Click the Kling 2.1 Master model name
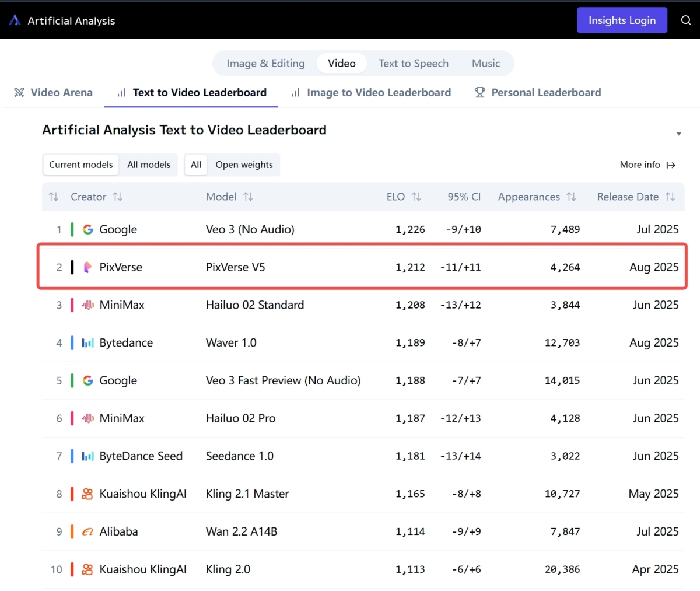This screenshot has height=591, width=700. [x=247, y=494]
